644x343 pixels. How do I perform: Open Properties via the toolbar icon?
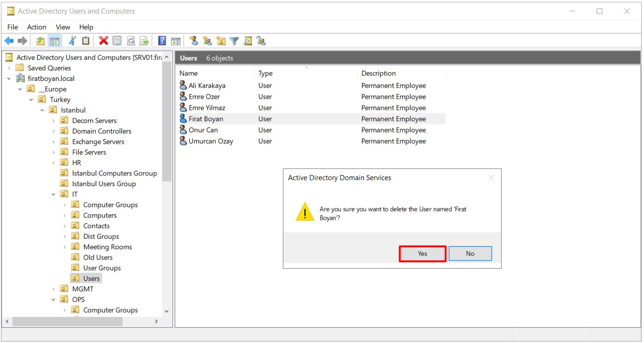117,41
